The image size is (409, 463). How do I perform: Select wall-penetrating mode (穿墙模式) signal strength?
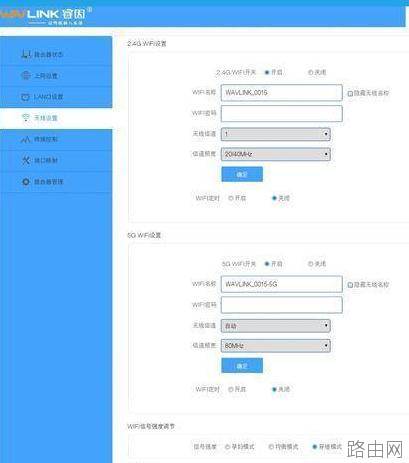[x=314, y=447]
